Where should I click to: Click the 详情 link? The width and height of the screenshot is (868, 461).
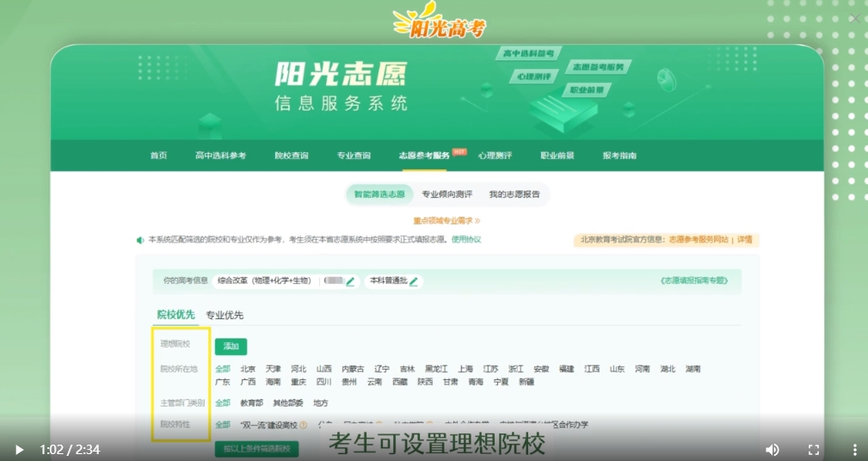(745, 240)
